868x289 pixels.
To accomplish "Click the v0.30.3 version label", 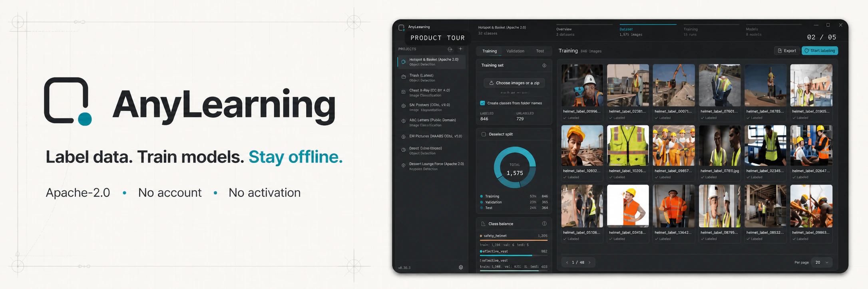I will point(404,268).
